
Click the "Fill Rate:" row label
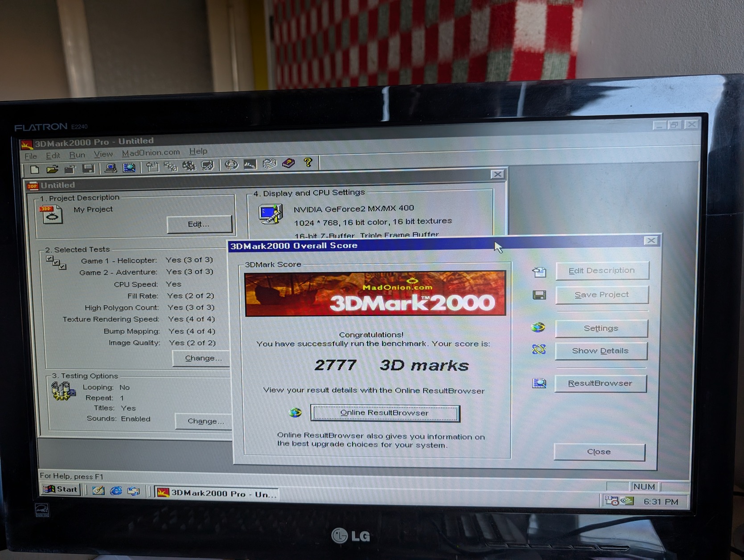143,296
